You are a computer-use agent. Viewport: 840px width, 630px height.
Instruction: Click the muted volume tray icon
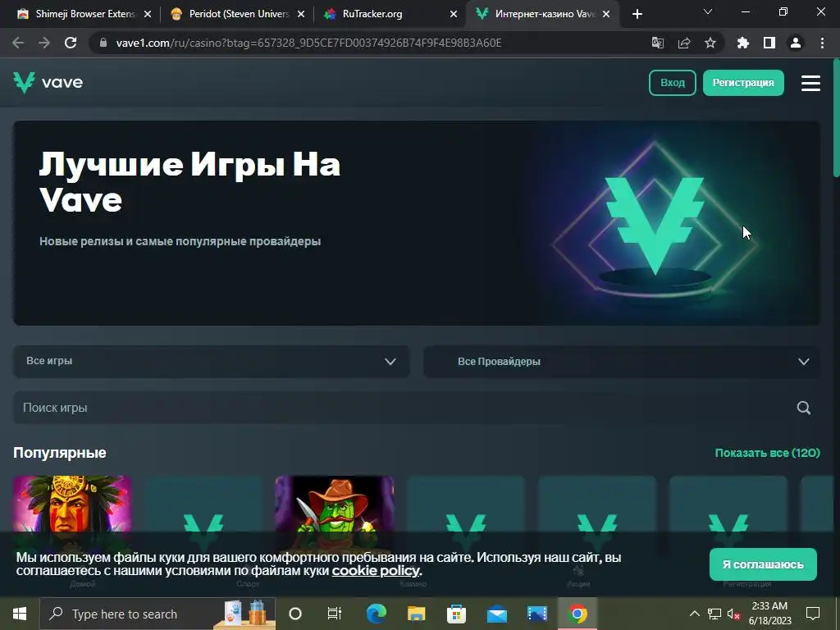click(x=733, y=614)
